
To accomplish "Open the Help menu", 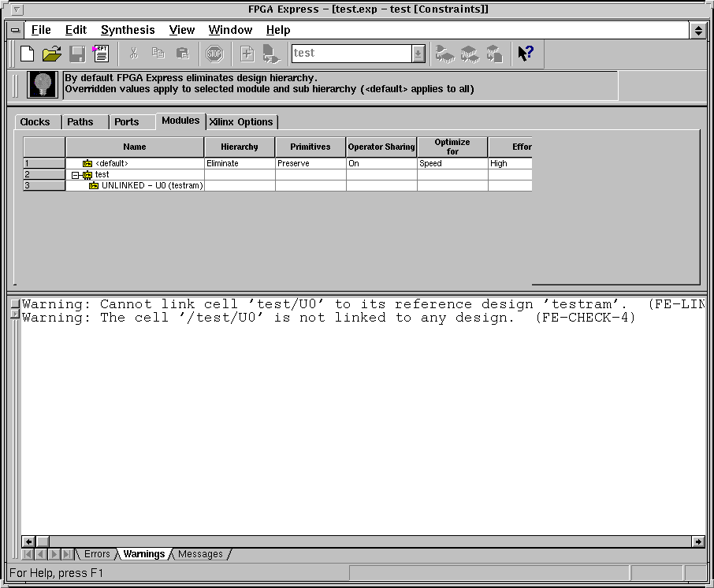I will [278, 30].
